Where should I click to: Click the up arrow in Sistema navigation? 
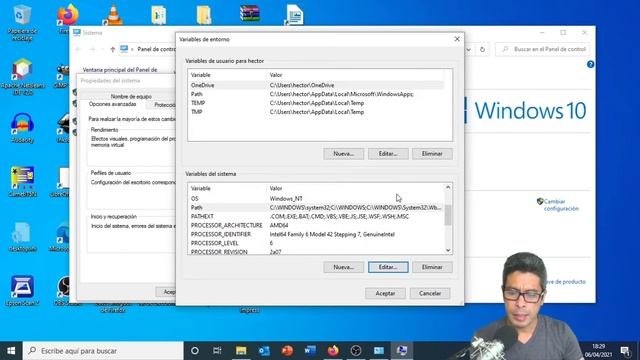pyautogui.click(x=113, y=49)
